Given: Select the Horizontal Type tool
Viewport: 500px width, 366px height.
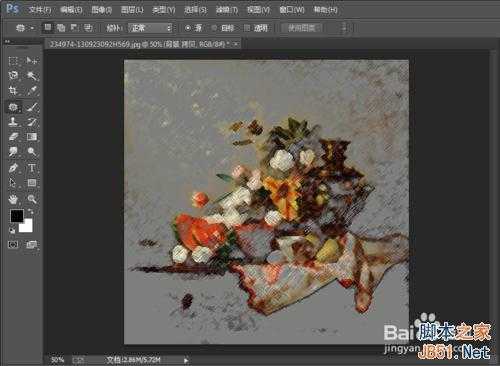Looking at the screenshot, I should (32, 167).
